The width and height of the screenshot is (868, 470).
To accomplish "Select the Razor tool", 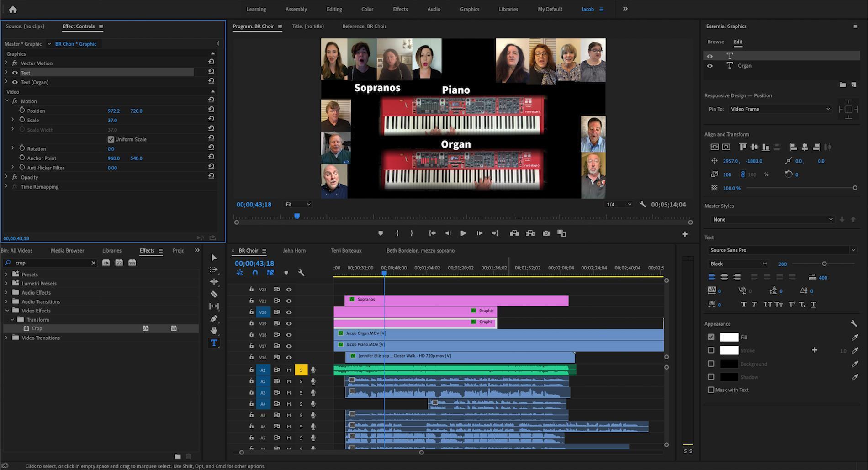I will coord(214,294).
